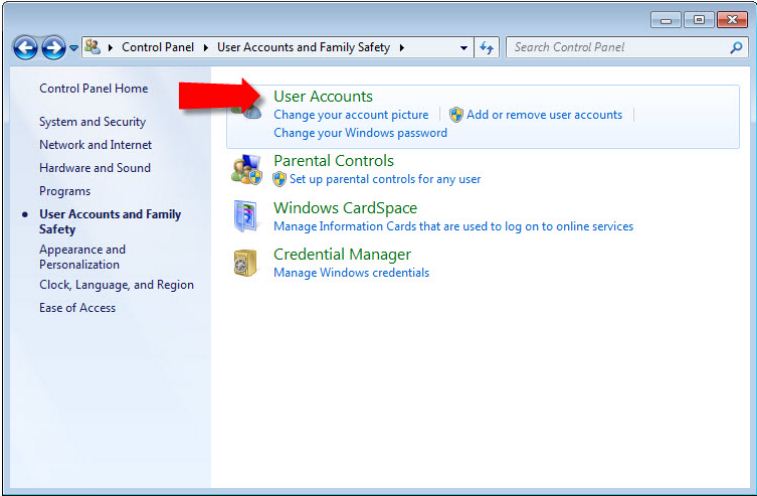
Task: Open the Credential Manager heading
Action: pyautogui.click(x=342, y=254)
